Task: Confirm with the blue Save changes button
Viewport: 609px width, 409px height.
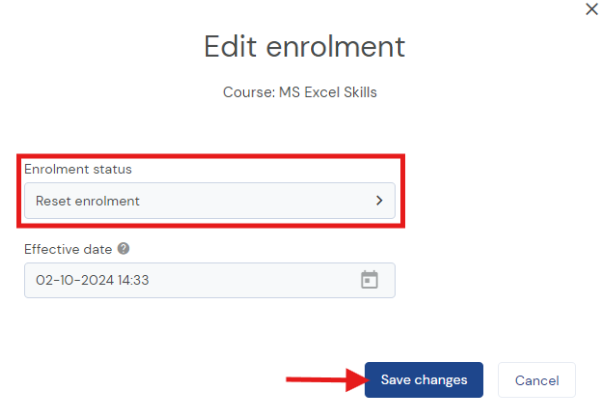Action: point(424,380)
